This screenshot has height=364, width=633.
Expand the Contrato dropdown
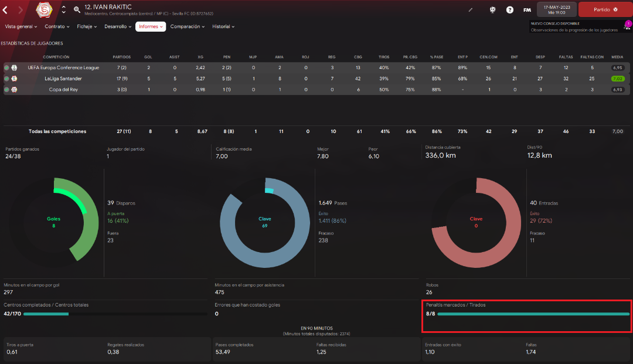(57, 26)
